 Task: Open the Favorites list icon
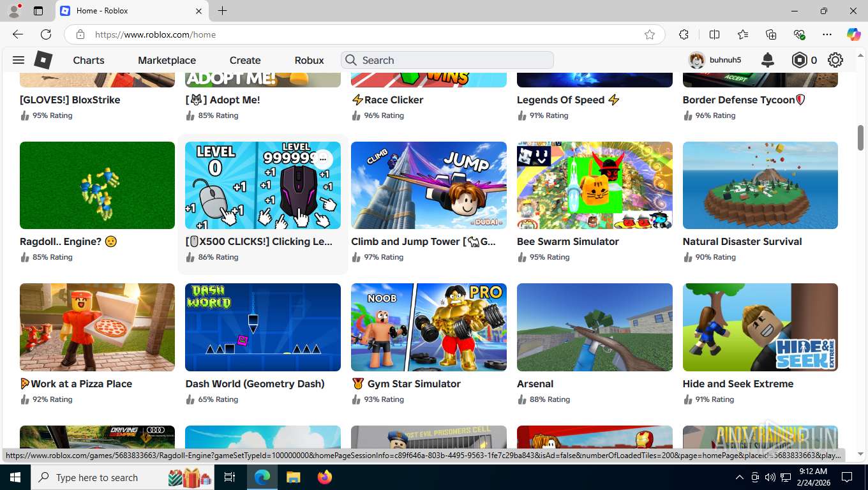pos(743,34)
